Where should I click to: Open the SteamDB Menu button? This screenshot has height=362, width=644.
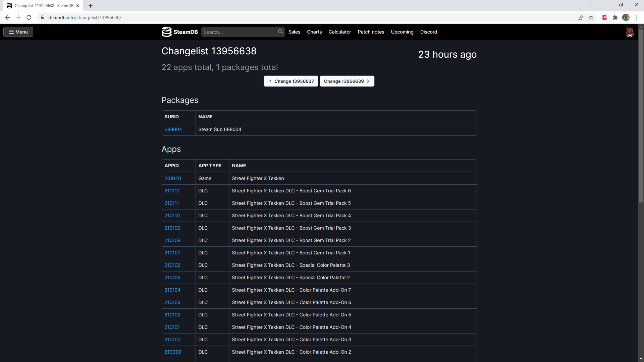click(x=18, y=32)
